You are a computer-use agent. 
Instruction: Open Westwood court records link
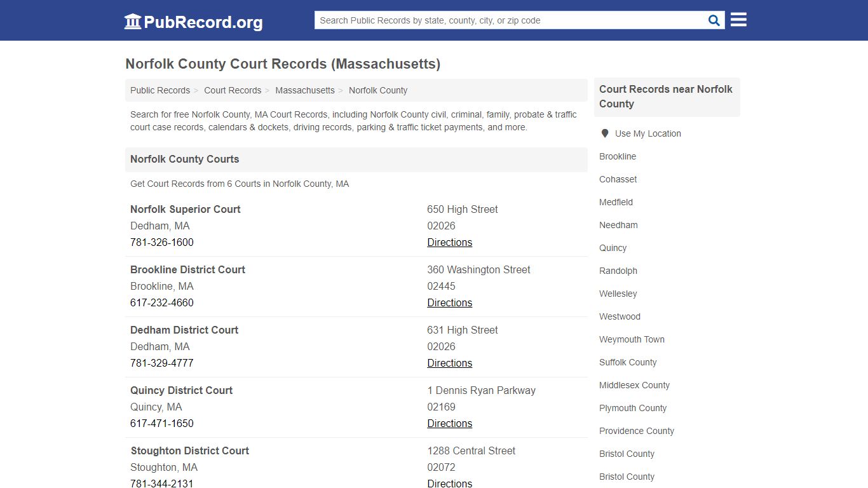(620, 316)
